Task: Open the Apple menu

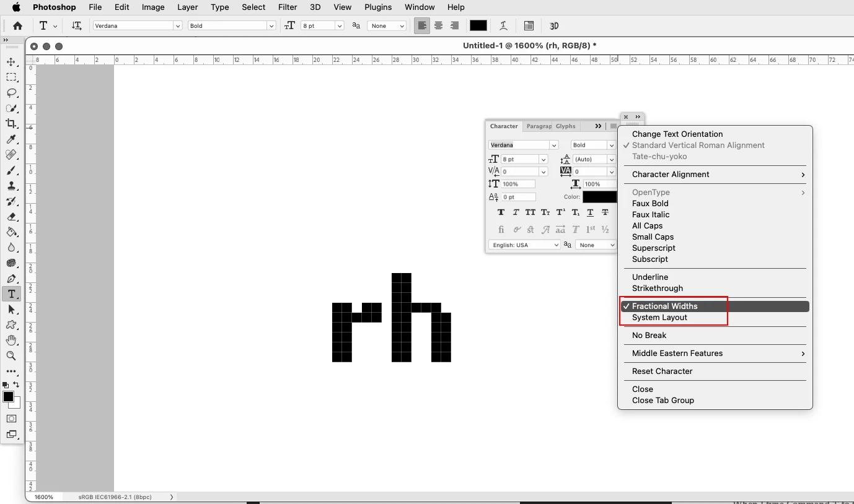Action: click(x=16, y=7)
